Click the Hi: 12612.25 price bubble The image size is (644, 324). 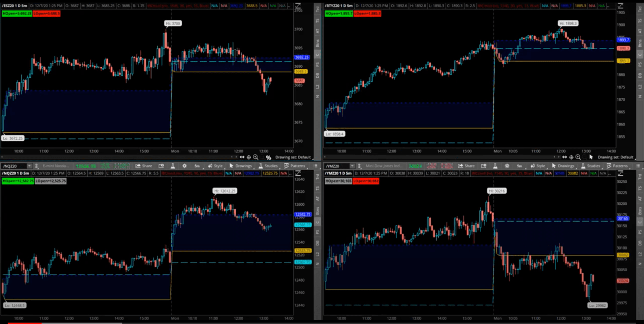click(225, 191)
